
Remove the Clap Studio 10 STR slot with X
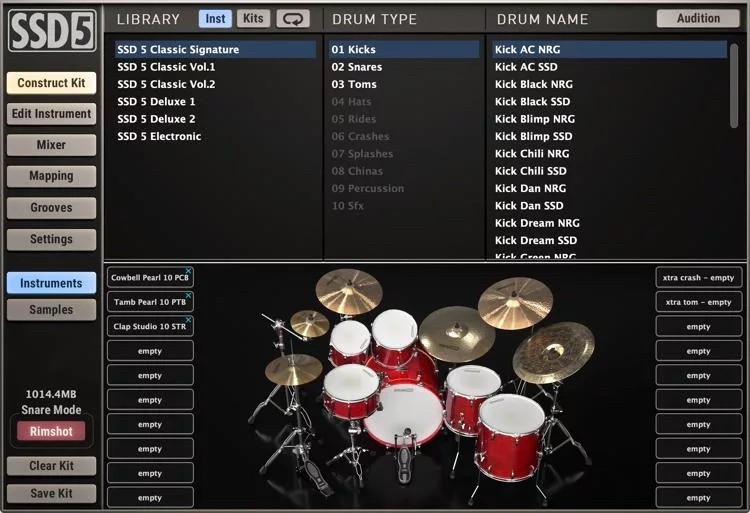coord(188,319)
